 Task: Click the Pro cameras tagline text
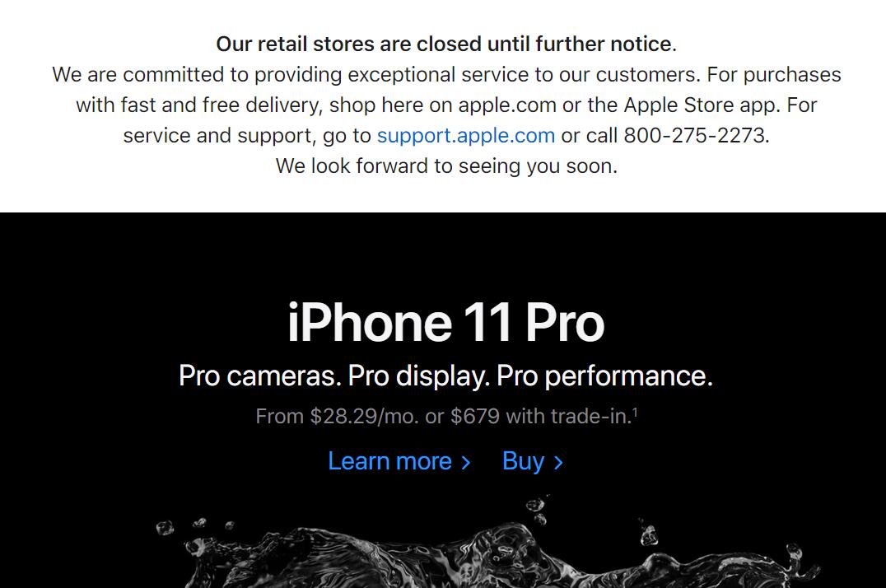(x=260, y=376)
